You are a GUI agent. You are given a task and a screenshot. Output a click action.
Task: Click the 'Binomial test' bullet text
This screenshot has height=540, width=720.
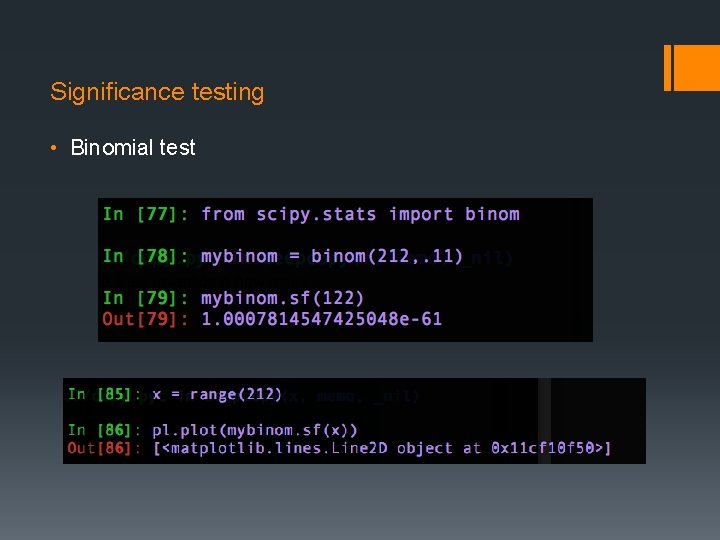[133, 148]
